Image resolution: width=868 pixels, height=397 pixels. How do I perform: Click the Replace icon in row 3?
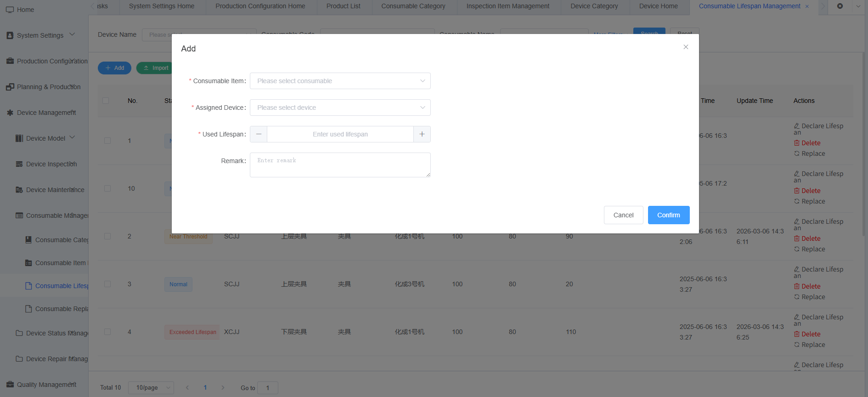pyautogui.click(x=797, y=297)
